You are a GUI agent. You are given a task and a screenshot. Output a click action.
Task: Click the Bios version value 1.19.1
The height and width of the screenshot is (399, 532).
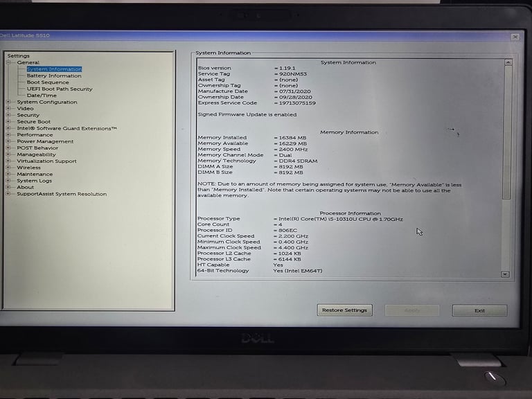(x=287, y=68)
